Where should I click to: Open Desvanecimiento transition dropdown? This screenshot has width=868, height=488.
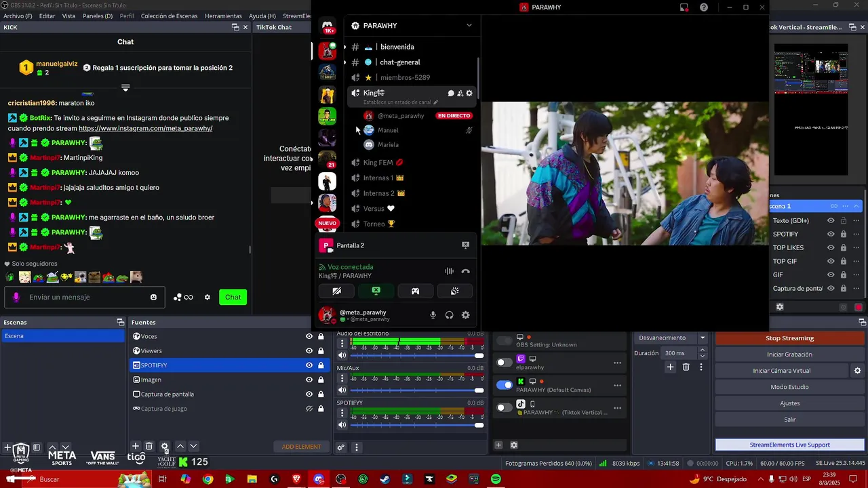(x=672, y=338)
